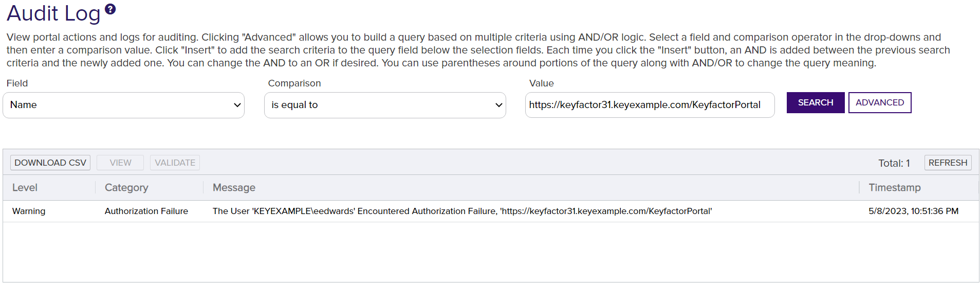The width and height of the screenshot is (980, 283).
Task: Open the ADVANCED query builder
Action: [879, 102]
